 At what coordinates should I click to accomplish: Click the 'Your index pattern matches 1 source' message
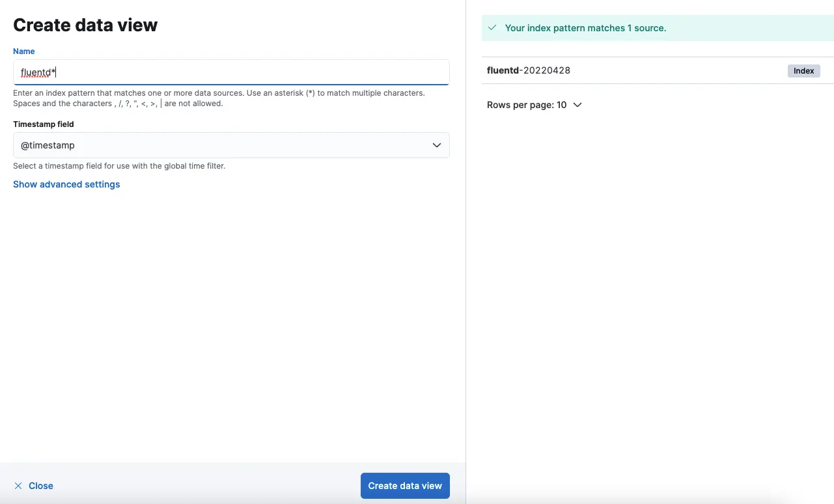pos(585,28)
